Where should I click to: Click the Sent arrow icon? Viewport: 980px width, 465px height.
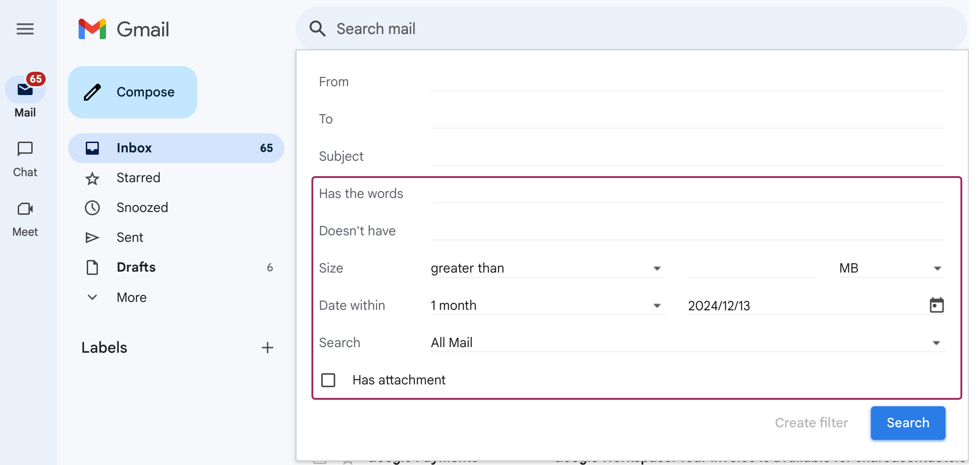point(92,237)
